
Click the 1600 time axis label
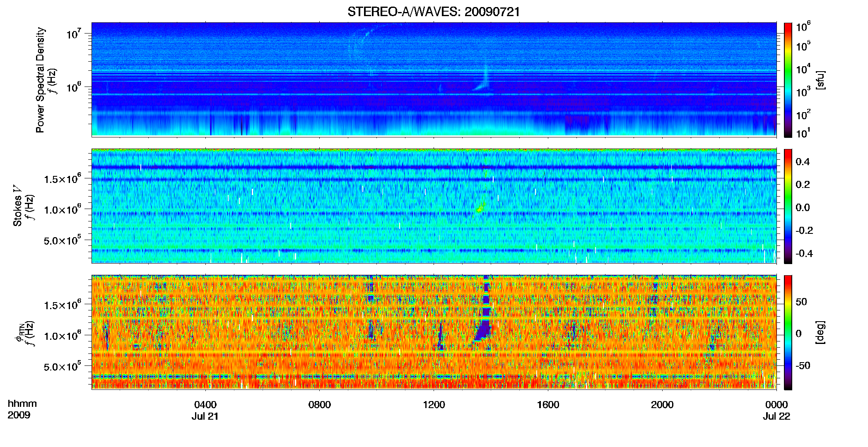coord(548,404)
